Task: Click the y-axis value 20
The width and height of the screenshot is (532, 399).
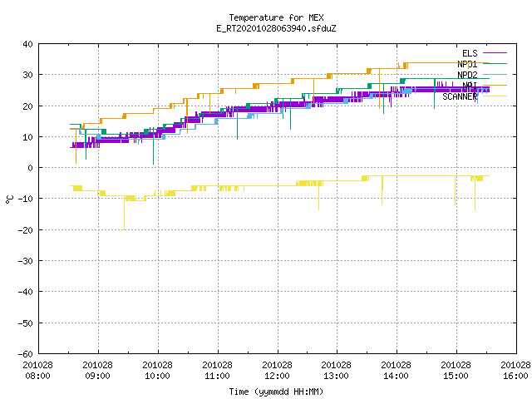Action: point(27,106)
